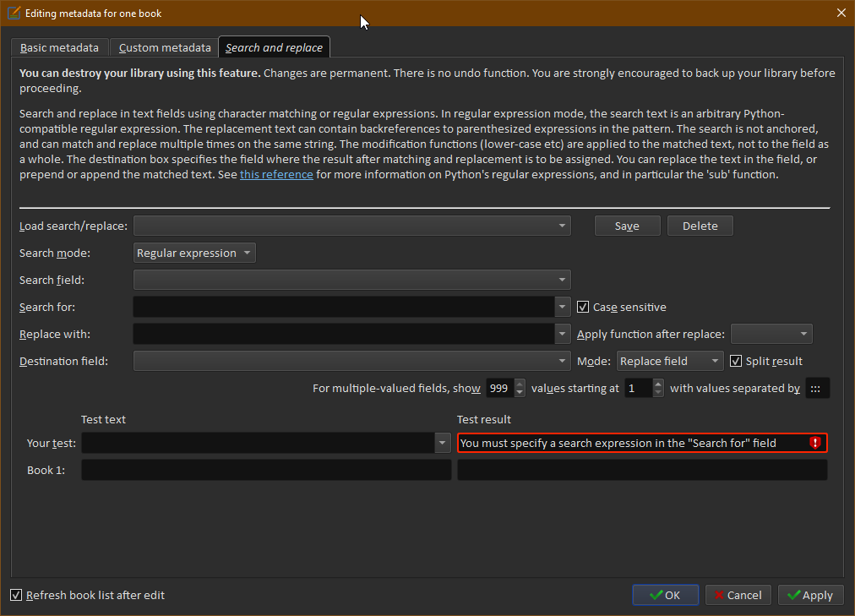Switch to the Basic metadata tab
The height and width of the screenshot is (616, 855).
[59, 47]
